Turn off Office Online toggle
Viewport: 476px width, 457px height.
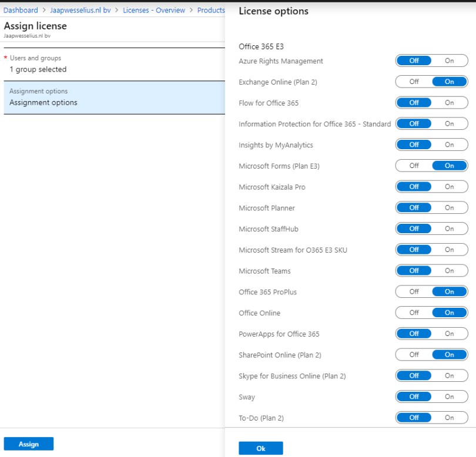[414, 312]
